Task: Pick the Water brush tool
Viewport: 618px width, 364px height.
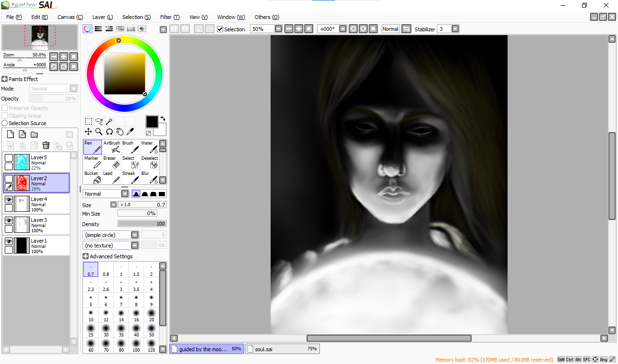Action: [x=149, y=147]
